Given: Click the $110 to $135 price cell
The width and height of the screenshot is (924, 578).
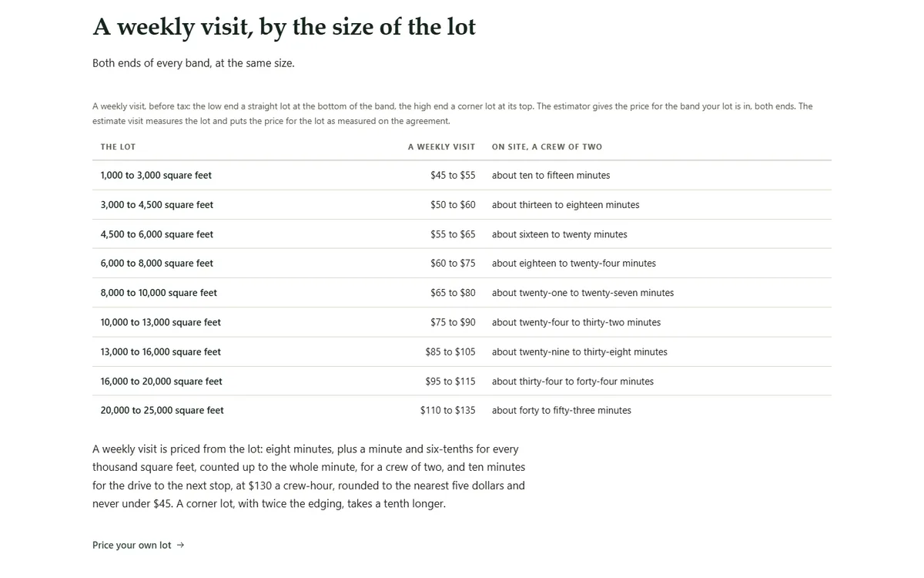Looking at the screenshot, I should (448, 411).
